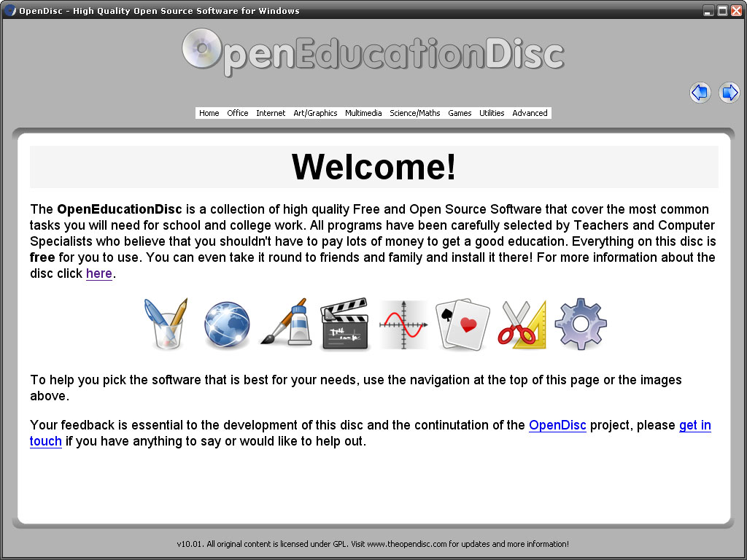Close the OpenDisc window
This screenshot has width=747, height=560.
pyautogui.click(x=736, y=10)
